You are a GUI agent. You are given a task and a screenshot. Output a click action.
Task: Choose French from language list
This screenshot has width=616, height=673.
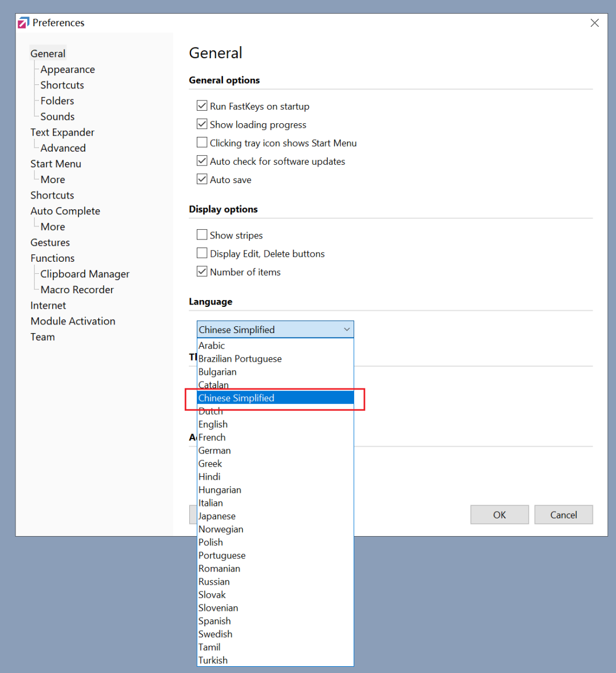[x=275, y=437]
